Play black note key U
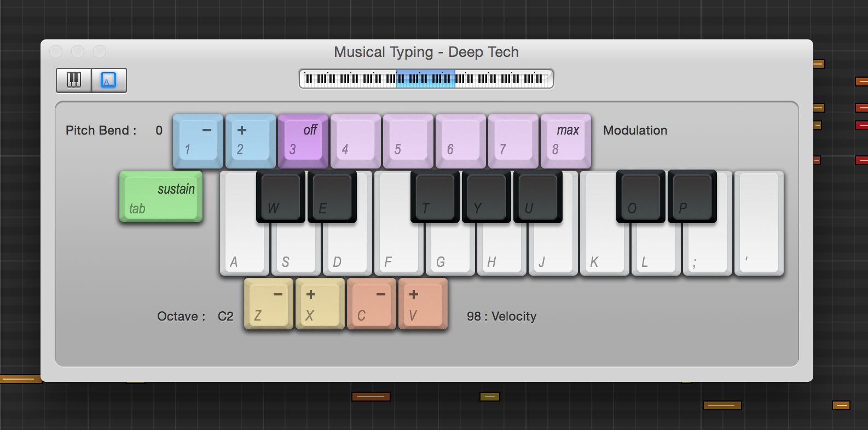Viewport: 868px width, 430px height. coord(538,196)
